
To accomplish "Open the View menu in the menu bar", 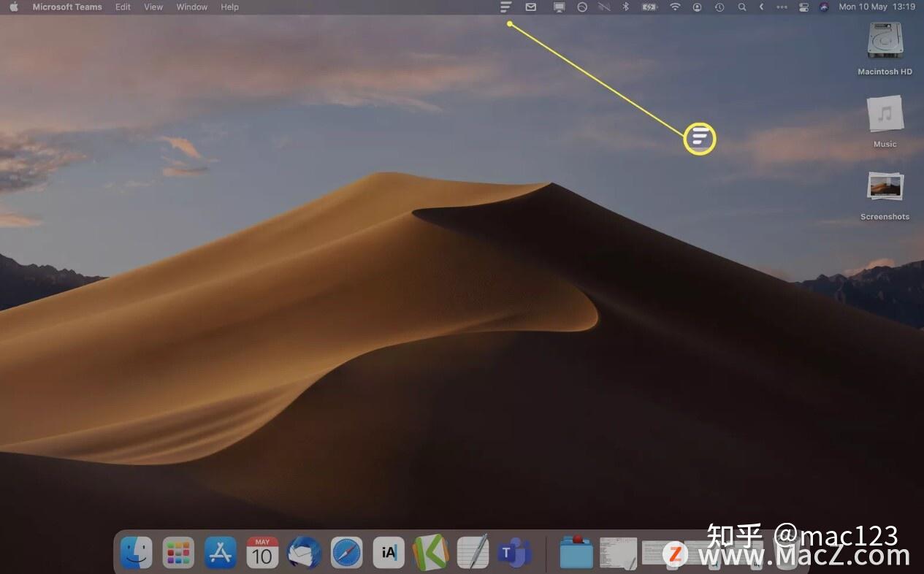I will click(153, 7).
